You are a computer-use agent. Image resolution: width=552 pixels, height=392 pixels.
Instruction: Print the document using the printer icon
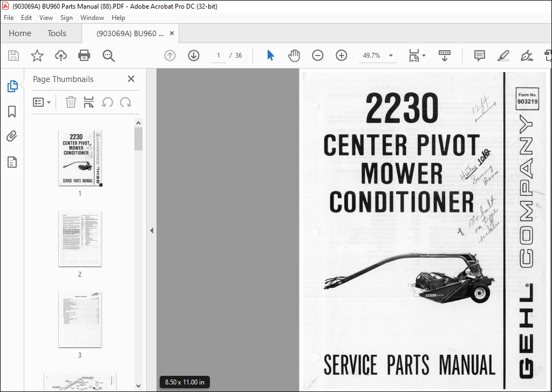coord(84,56)
